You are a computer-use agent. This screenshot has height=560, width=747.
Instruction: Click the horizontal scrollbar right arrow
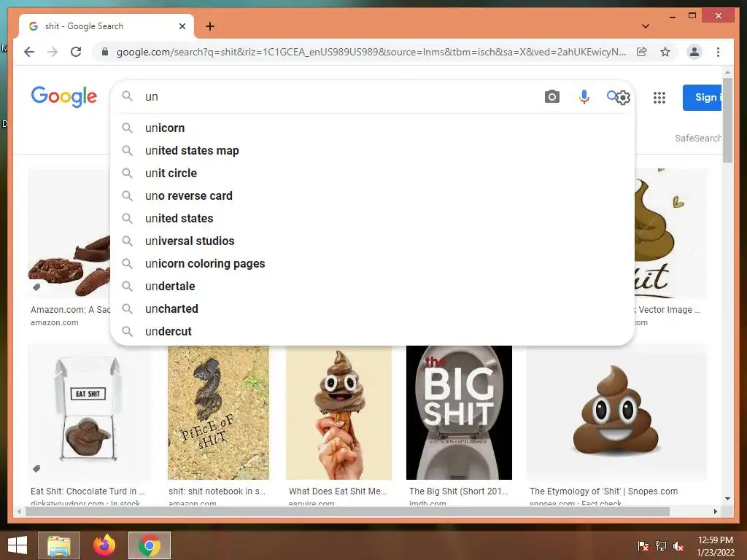click(715, 511)
